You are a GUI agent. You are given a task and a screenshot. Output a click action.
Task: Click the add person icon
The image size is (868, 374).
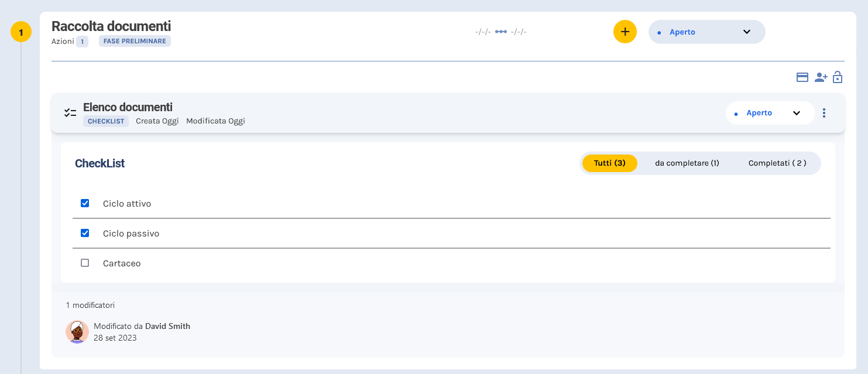coord(821,77)
